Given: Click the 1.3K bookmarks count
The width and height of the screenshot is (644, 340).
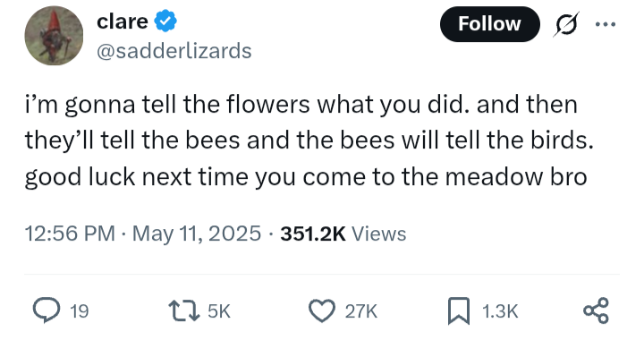Looking at the screenshot, I should (x=500, y=311).
